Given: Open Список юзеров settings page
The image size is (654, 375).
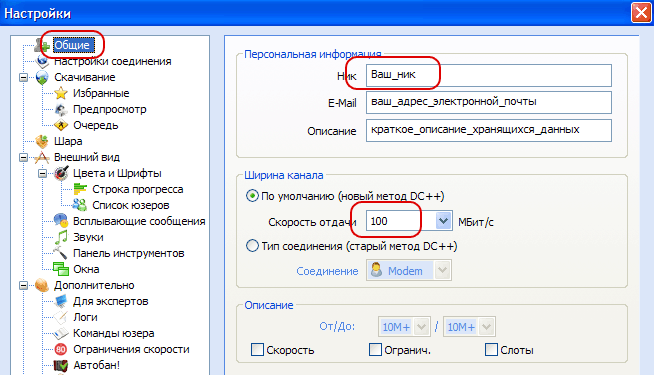Looking at the screenshot, I should coord(131,205).
